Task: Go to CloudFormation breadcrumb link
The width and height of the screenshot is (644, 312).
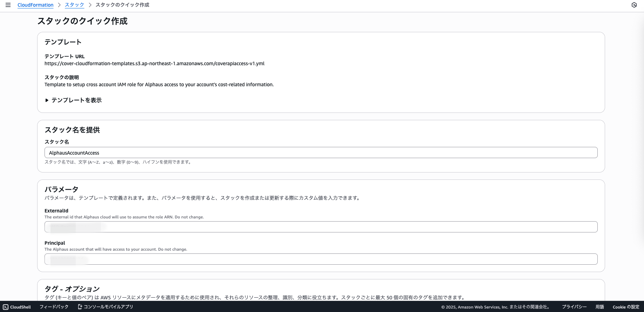Action: click(x=35, y=5)
